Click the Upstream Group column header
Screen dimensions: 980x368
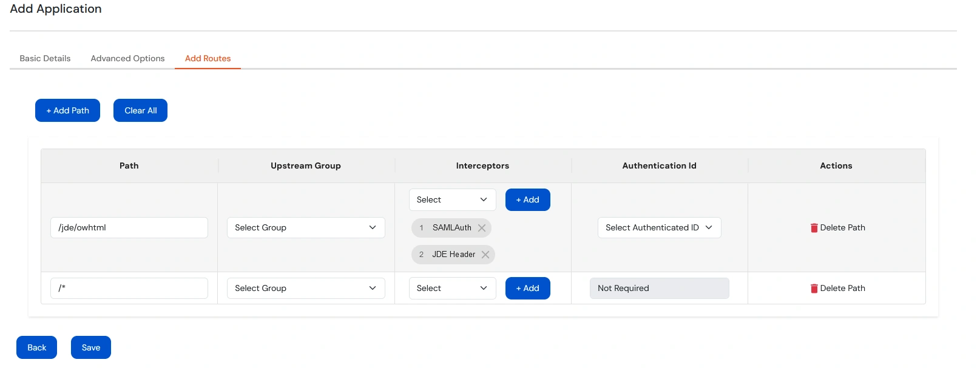coord(306,166)
